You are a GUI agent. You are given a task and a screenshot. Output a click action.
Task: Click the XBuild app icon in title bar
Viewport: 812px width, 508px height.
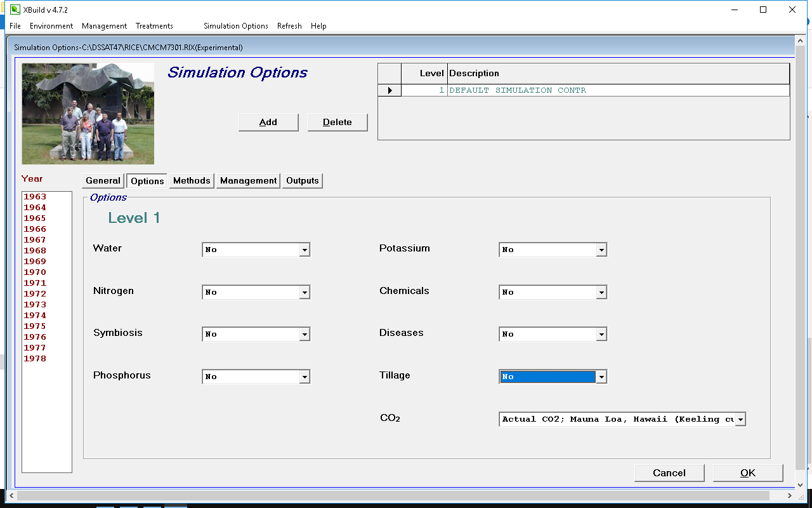(15, 10)
